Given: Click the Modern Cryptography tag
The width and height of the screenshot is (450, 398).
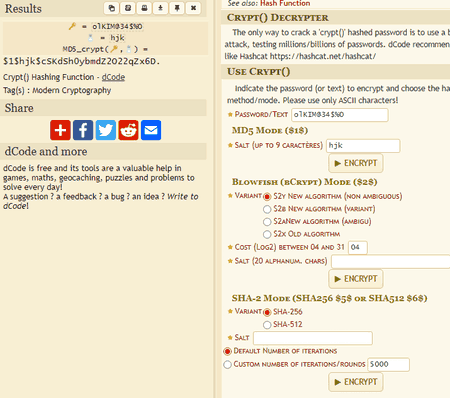Looking at the screenshot, I should [71, 90].
